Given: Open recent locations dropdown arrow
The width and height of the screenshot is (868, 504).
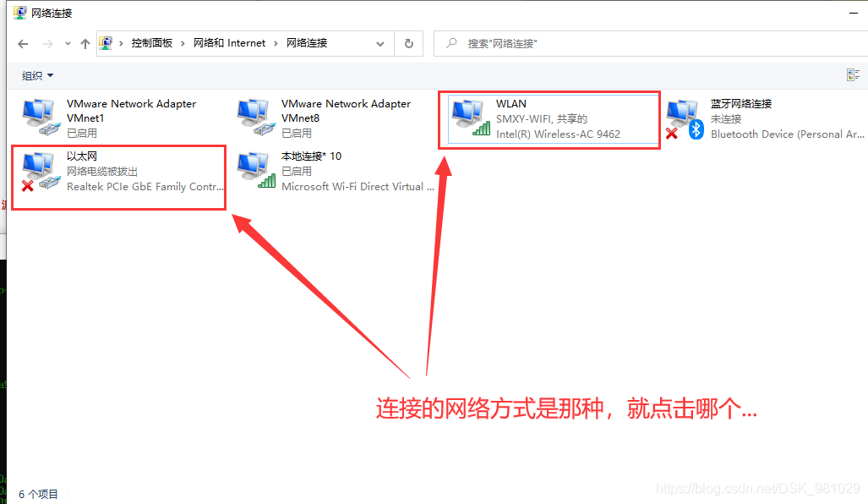Looking at the screenshot, I should pos(68,44).
